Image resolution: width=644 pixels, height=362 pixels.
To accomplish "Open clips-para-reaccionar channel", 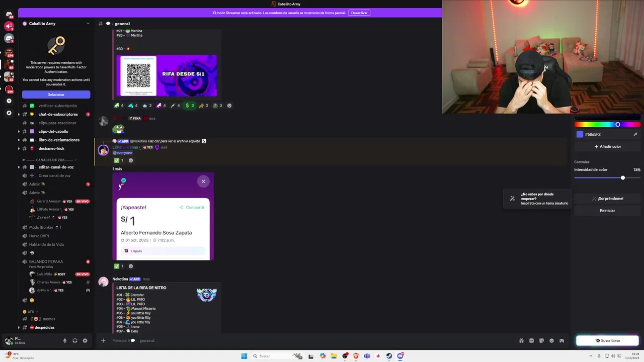I will pyautogui.click(x=56, y=123).
